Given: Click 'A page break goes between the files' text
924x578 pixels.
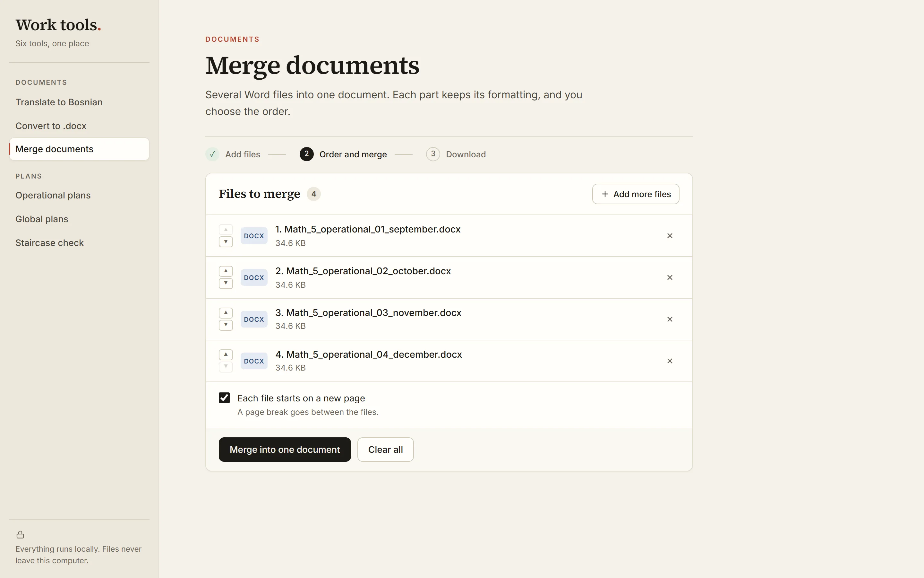Looking at the screenshot, I should pos(308,412).
